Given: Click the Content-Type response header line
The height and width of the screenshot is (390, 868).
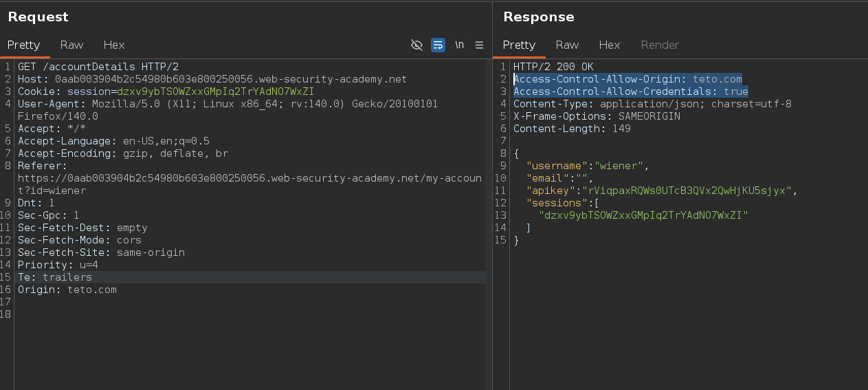Looking at the screenshot, I should pos(652,104).
